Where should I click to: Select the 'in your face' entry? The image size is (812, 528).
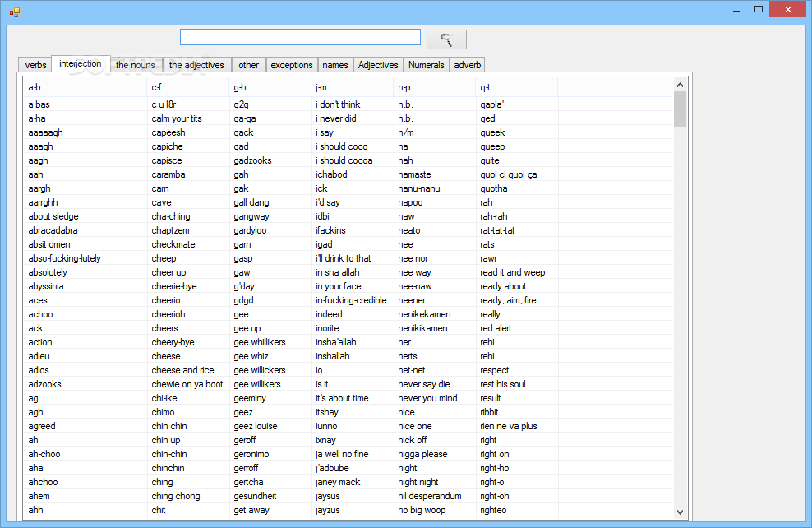[338, 286]
